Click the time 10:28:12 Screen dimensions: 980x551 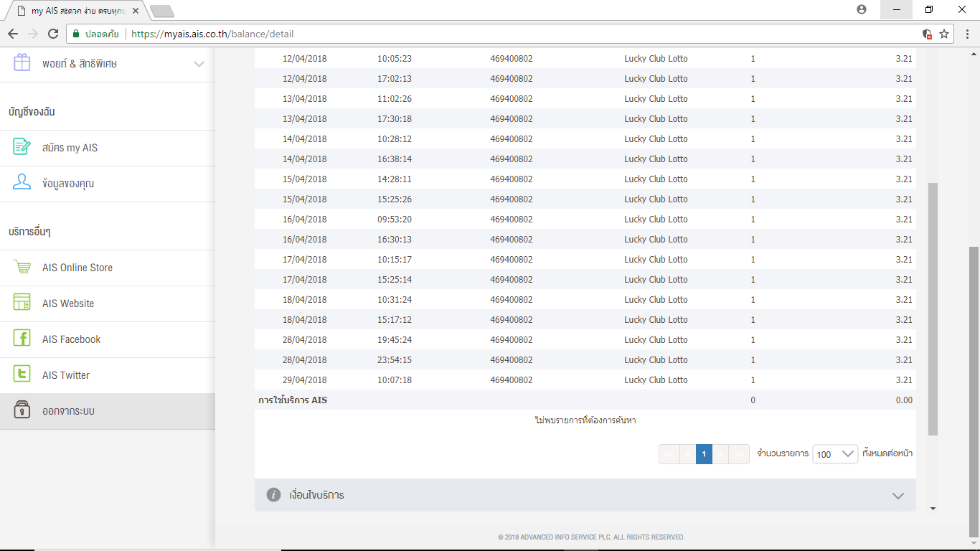(x=395, y=138)
